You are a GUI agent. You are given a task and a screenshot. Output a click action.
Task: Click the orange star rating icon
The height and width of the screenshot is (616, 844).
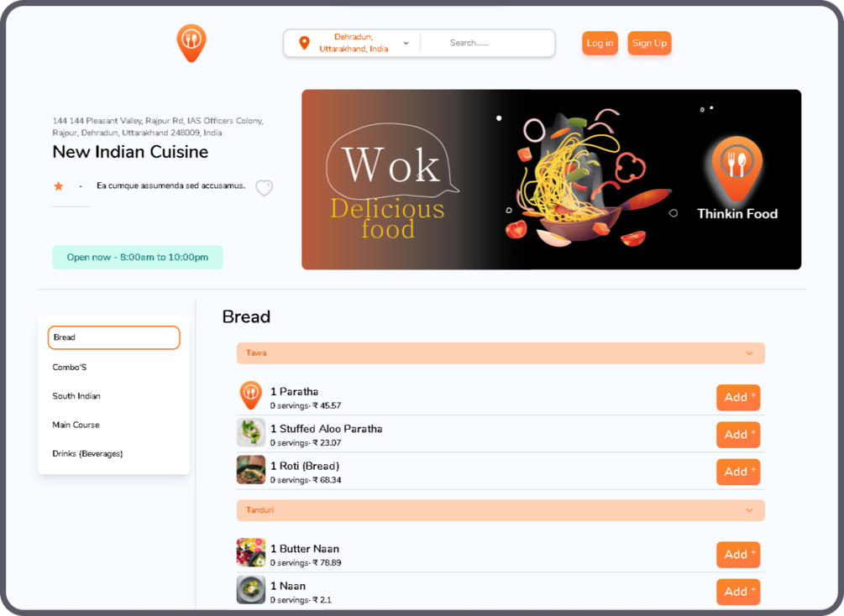pyautogui.click(x=58, y=186)
